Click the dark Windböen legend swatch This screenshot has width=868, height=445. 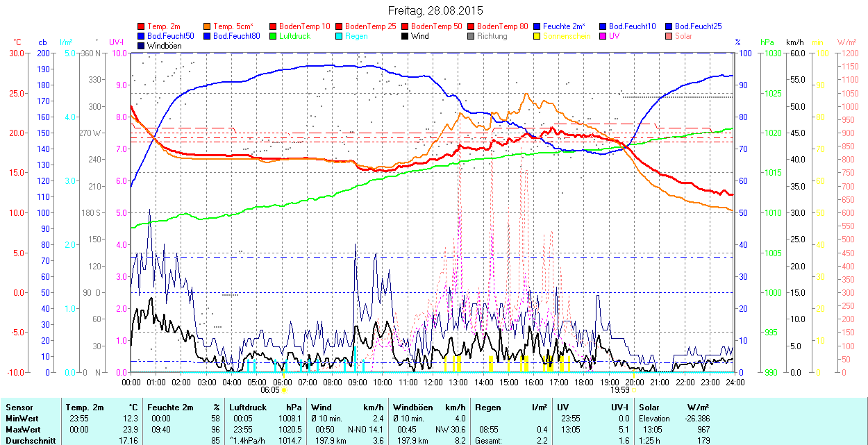(142, 45)
